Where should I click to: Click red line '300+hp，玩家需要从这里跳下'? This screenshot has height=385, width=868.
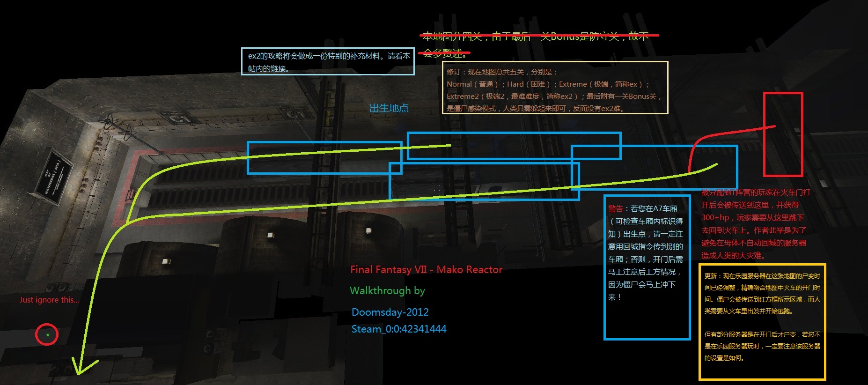click(752, 217)
